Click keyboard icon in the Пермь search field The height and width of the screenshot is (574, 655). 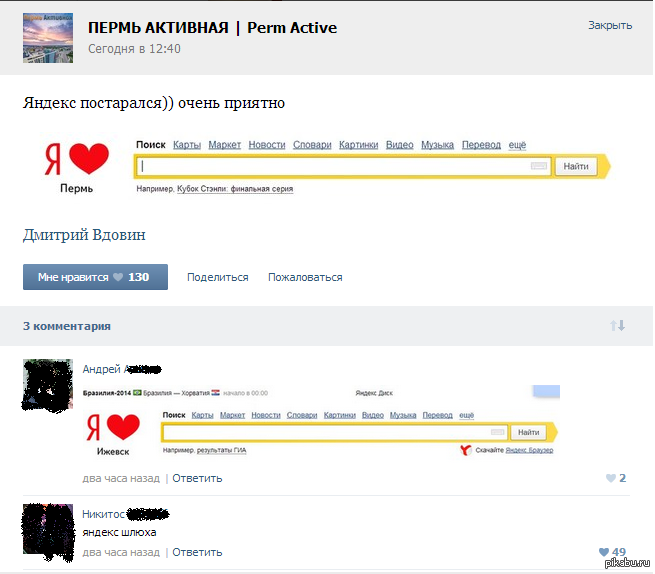(538, 166)
